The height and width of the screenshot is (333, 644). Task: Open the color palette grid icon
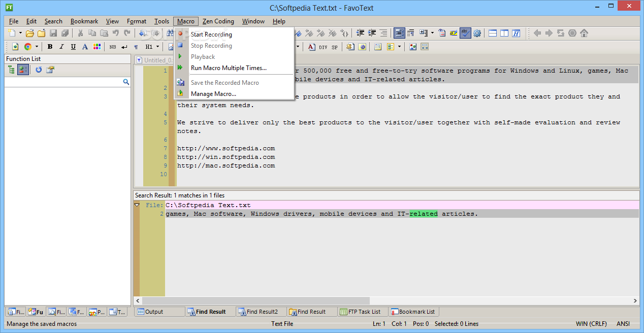[96, 47]
